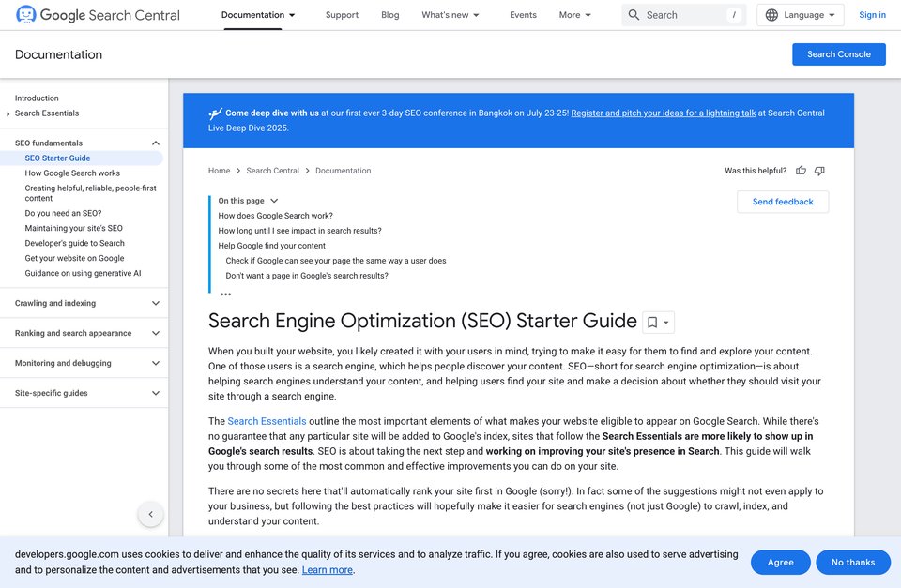
Task: Open the Events tab
Action: click(x=523, y=15)
